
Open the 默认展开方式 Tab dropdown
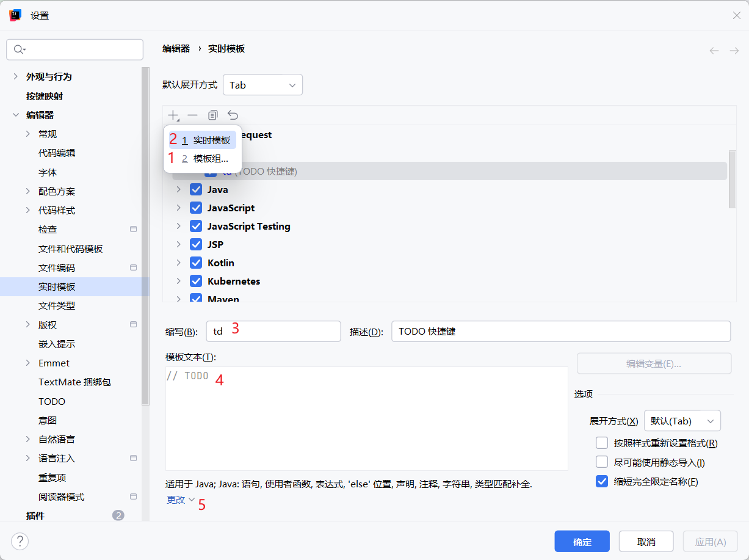[262, 85]
